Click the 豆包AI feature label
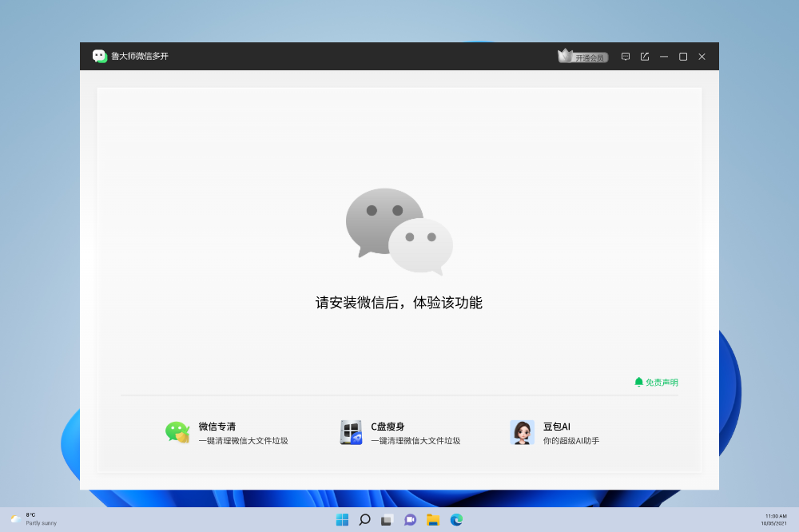This screenshot has height=532, width=799. click(558, 426)
